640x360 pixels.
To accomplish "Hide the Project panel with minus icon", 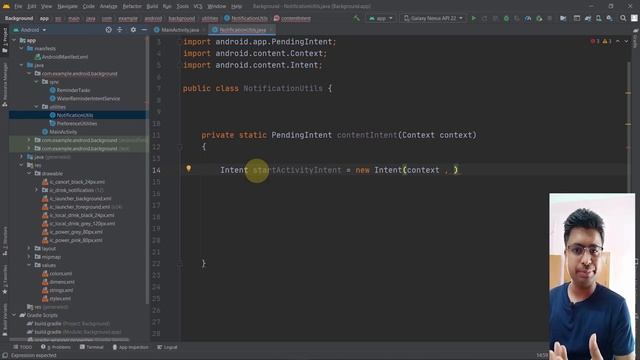I will [x=144, y=30].
